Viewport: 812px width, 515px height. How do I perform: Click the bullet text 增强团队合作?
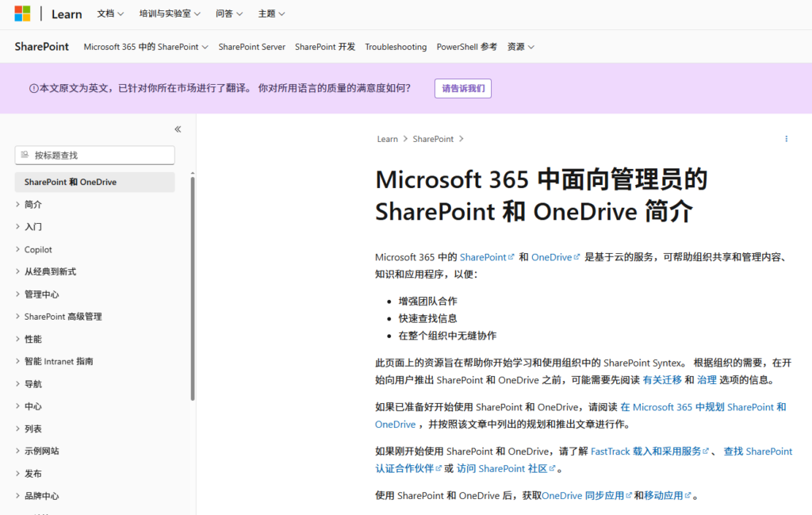[427, 301]
